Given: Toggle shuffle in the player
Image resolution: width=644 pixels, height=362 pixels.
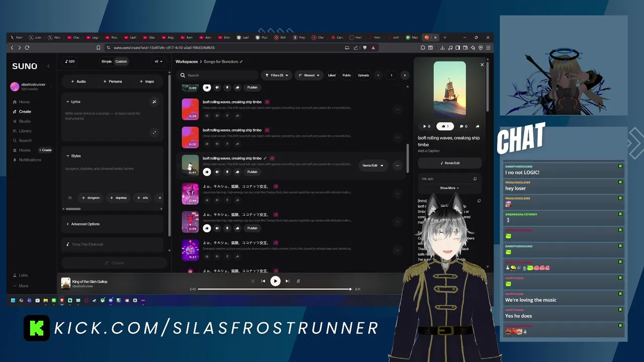Looking at the screenshot, I should [252, 281].
